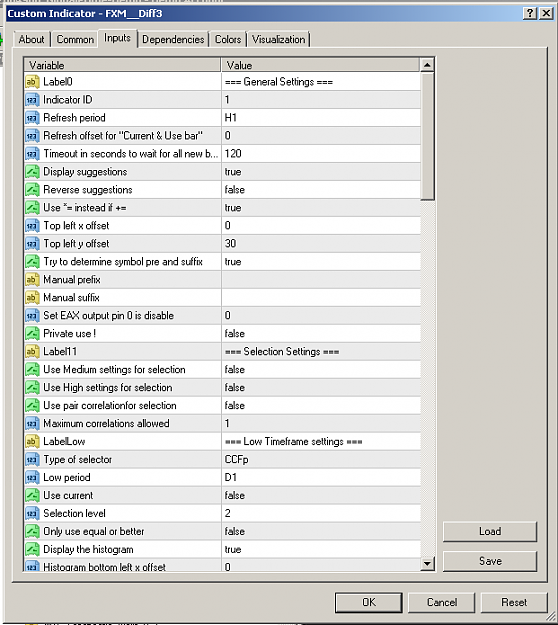Click the icon beside Use High settings
This screenshot has height=625, width=558.
click(32, 387)
